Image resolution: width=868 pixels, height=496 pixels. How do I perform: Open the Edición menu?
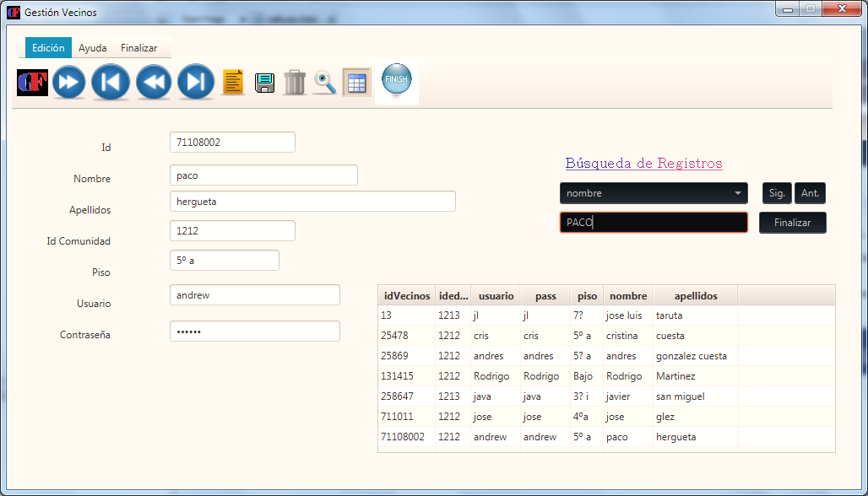(x=48, y=48)
